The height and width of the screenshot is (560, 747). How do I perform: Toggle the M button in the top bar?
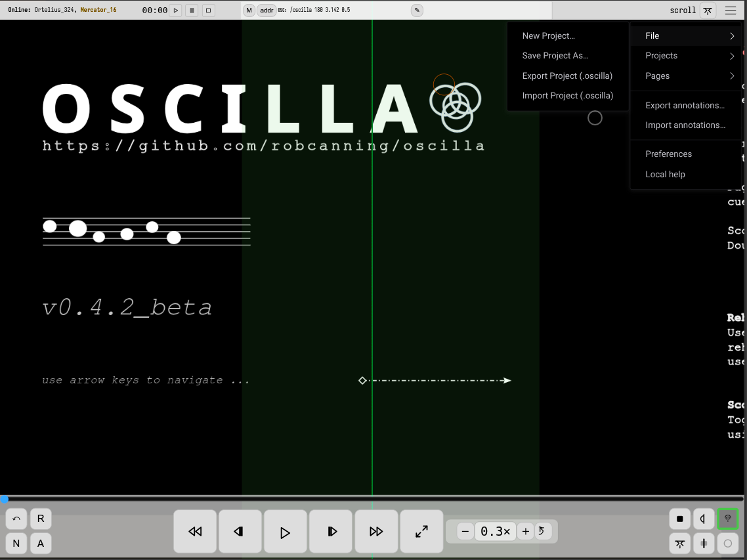click(x=249, y=11)
